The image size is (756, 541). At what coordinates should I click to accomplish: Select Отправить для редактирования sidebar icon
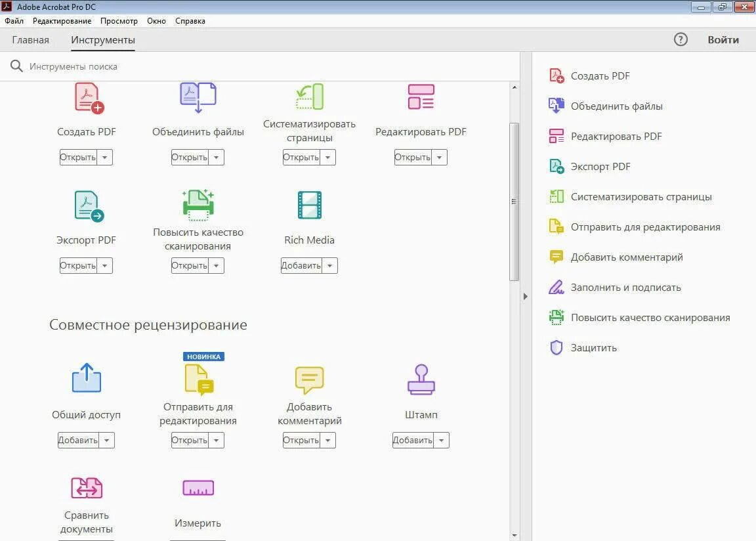556,227
